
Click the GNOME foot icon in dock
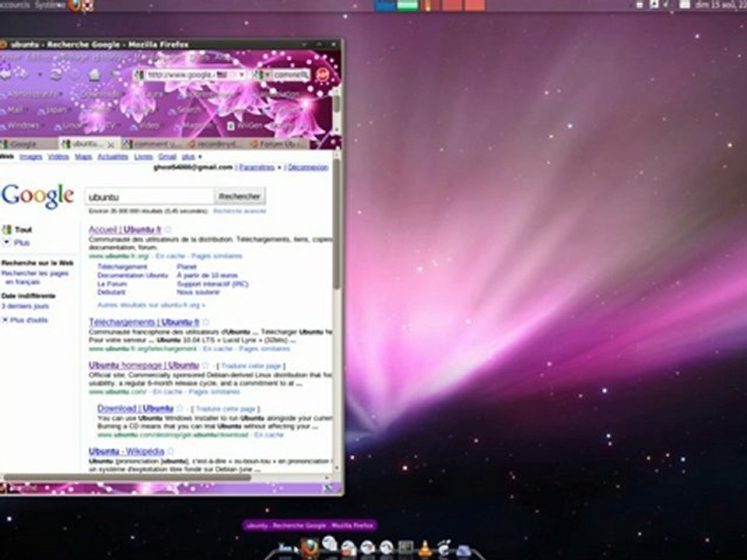(444, 548)
